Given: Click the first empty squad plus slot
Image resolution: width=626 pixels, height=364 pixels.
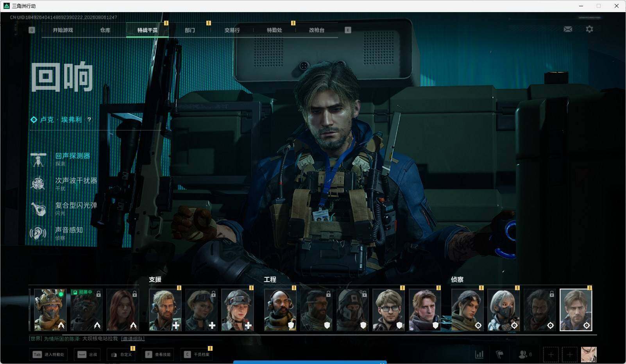Looking at the screenshot, I should 551,355.
